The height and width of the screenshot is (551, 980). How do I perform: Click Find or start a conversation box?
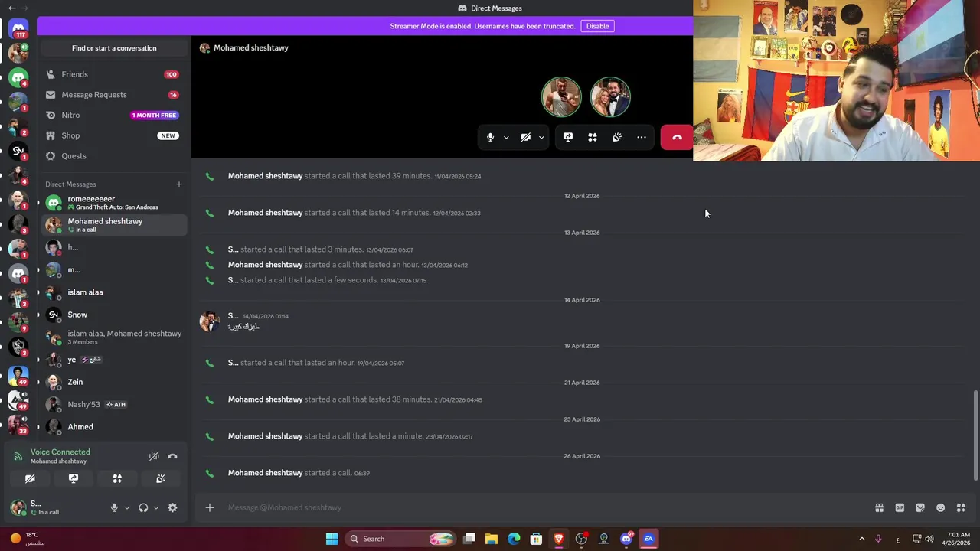(x=114, y=48)
